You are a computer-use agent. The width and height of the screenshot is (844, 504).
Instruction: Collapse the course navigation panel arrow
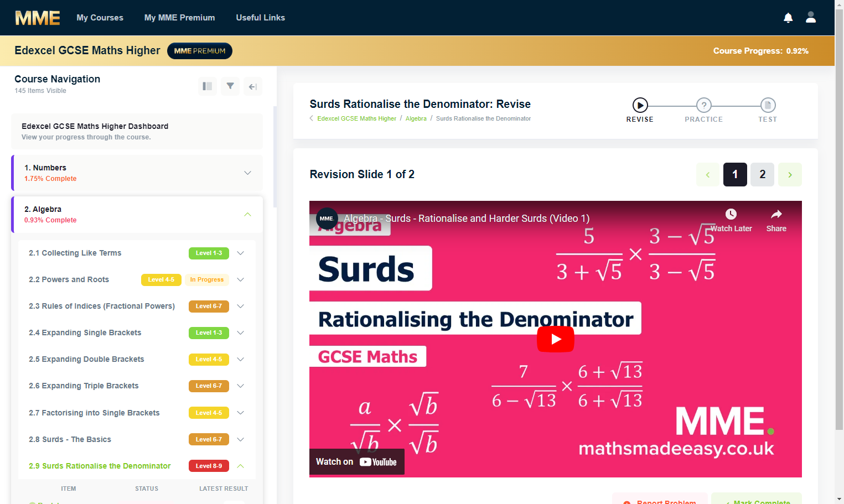point(253,86)
